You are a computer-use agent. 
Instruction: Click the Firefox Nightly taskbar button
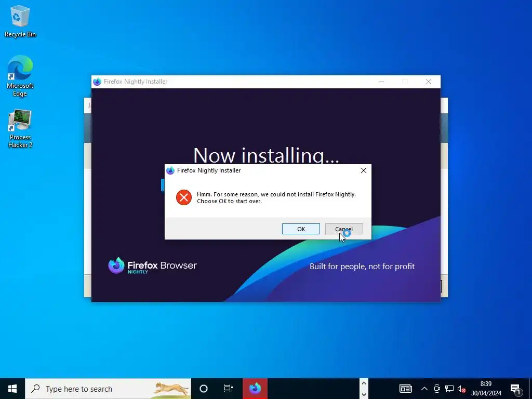coord(255,389)
